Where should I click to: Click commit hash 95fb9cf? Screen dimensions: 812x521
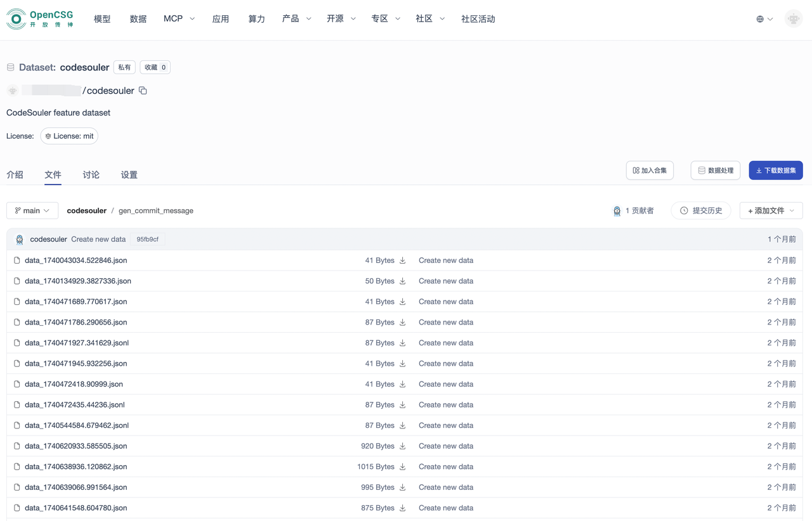point(147,240)
